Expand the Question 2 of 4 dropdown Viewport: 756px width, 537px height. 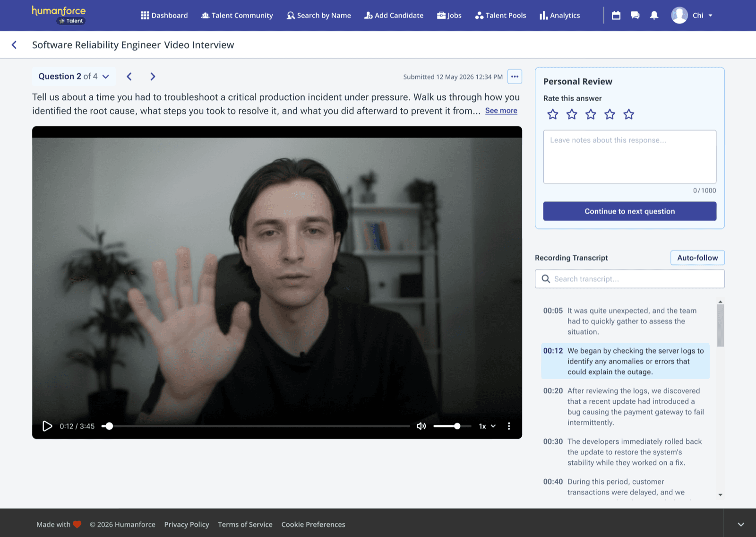coord(74,77)
